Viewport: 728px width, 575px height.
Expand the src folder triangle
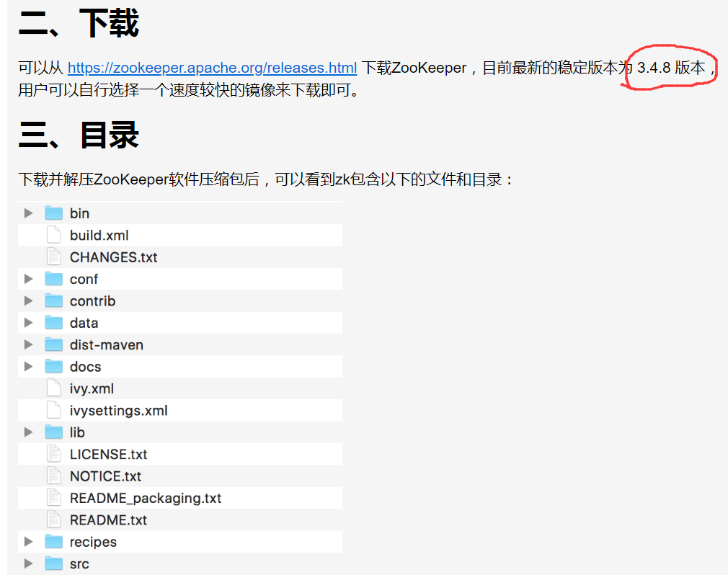tap(29, 563)
